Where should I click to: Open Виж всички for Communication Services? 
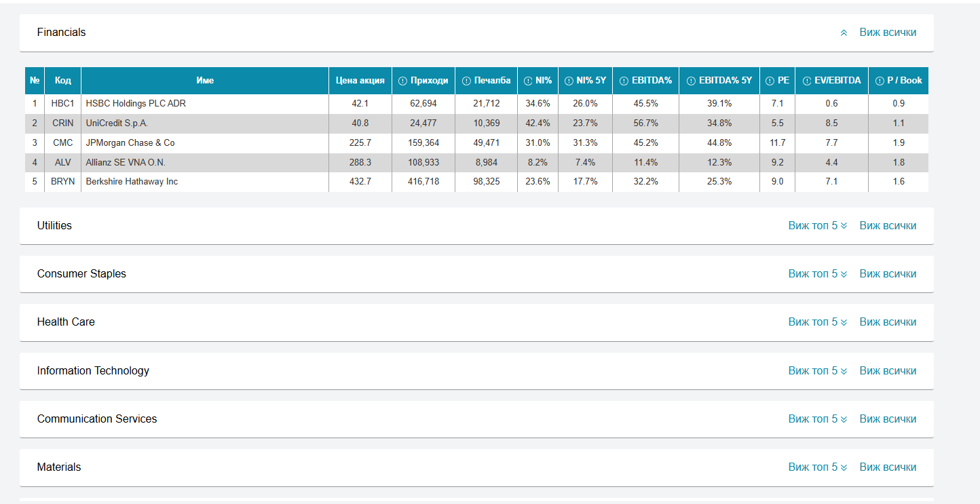(888, 419)
